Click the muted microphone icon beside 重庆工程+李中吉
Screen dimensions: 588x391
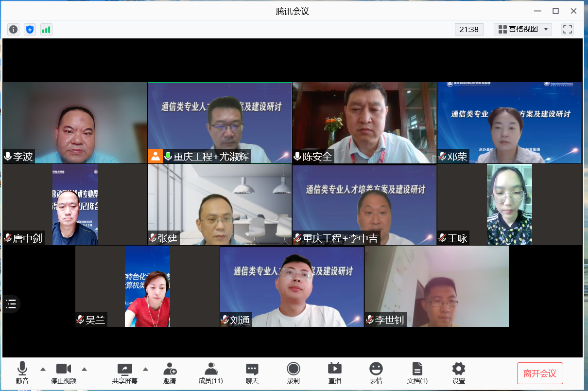tap(297, 238)
